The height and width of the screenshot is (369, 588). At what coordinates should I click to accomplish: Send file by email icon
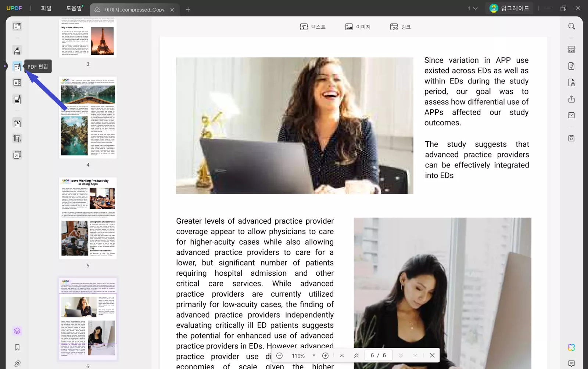tap(571, 115)
